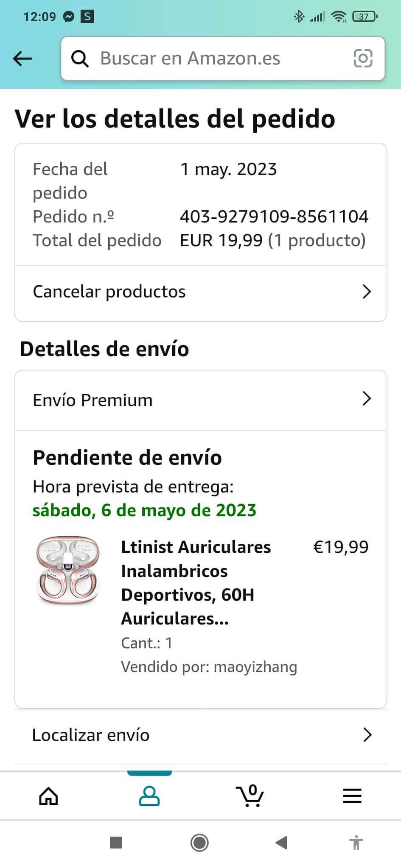Open camera scan search icon
This screenshot has height=868, width=401.
[363, 58]
